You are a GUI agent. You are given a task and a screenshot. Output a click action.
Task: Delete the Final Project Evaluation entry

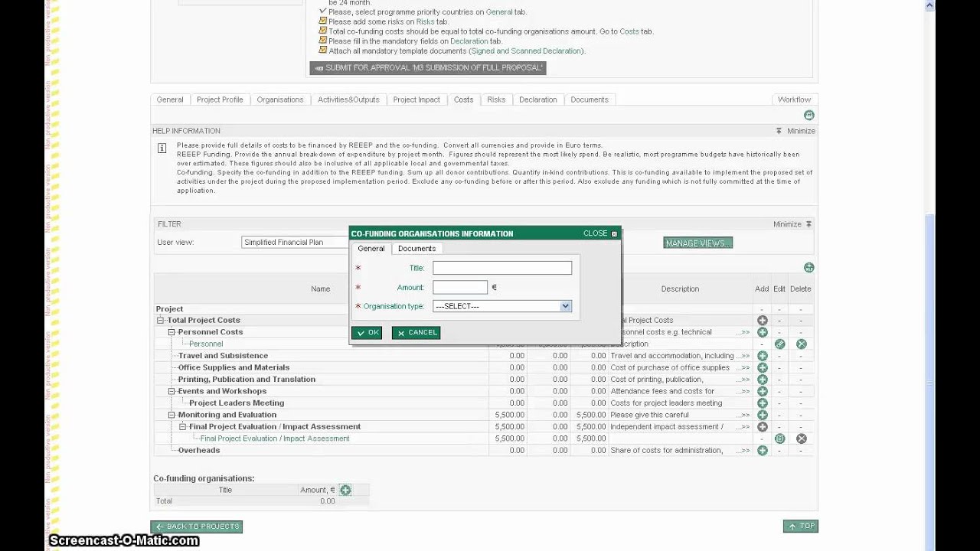click(x=801, y=439)
